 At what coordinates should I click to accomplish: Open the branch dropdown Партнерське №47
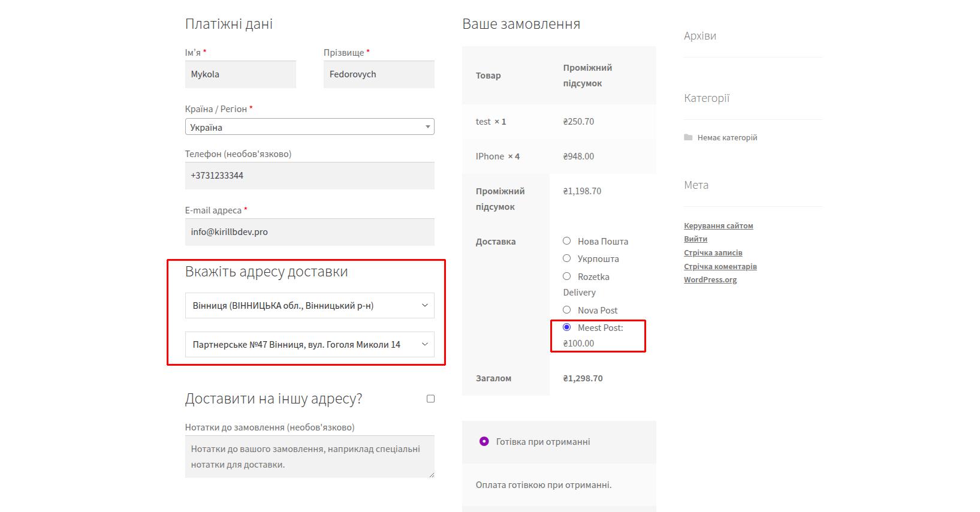pos(309,345)
